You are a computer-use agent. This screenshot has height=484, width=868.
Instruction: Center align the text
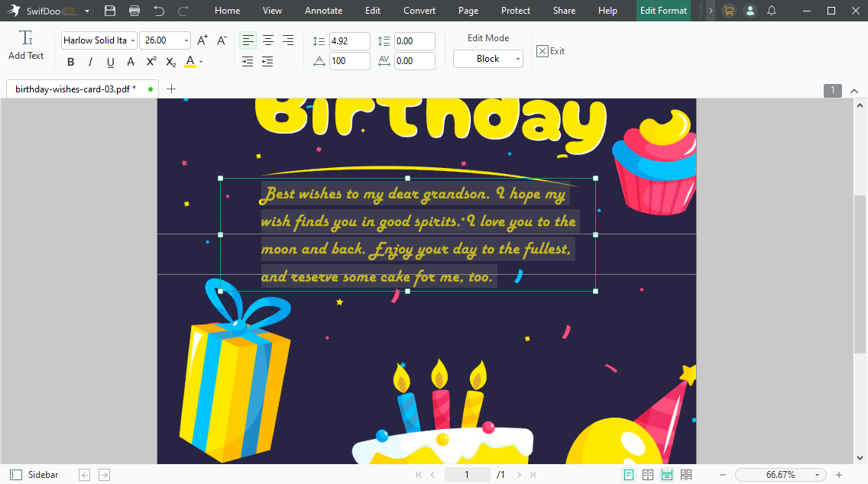point(268,40)
